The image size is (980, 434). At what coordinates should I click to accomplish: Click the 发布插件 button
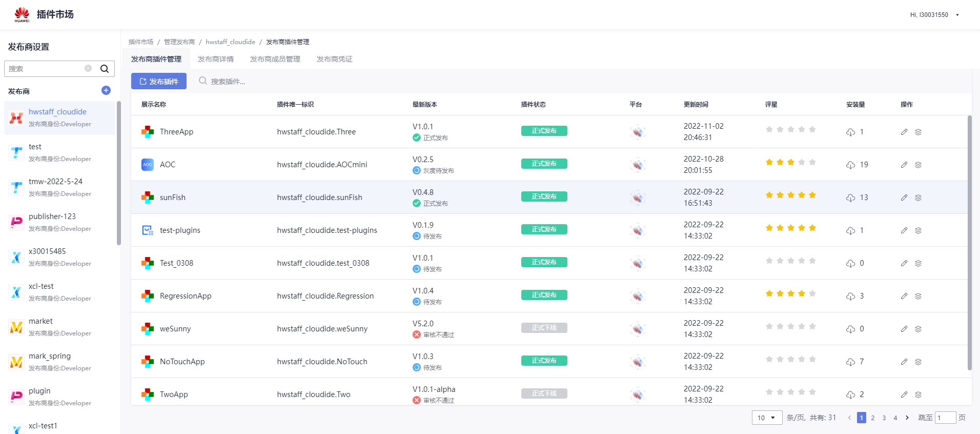(159, 81)
